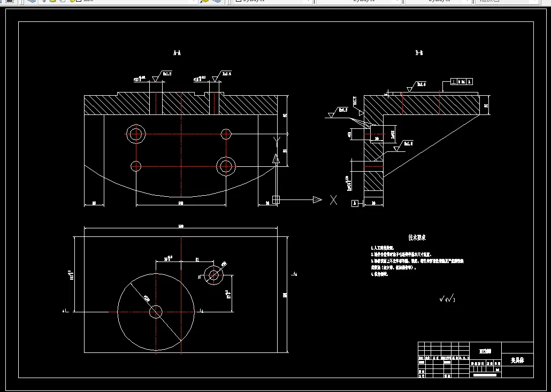Click the UCS icon X axis label

click(333, 200)
